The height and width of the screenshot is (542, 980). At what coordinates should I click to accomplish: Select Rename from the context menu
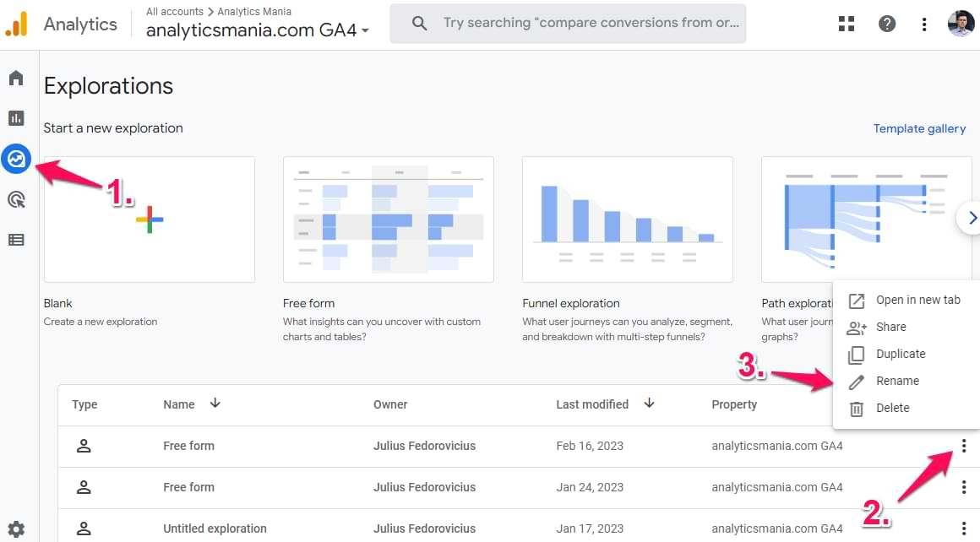(897, 381)
